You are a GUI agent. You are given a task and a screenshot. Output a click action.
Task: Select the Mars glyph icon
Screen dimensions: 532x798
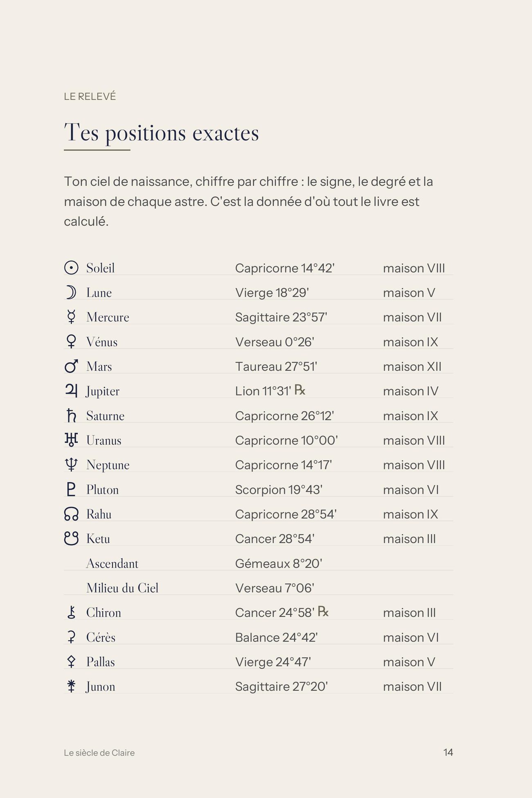71,366
